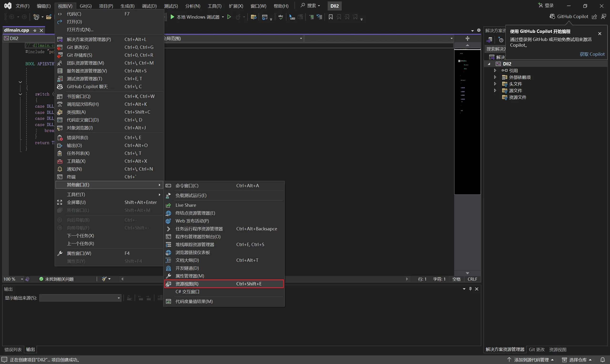Click the split editor icon
The image size is (610, 364).
467,38
